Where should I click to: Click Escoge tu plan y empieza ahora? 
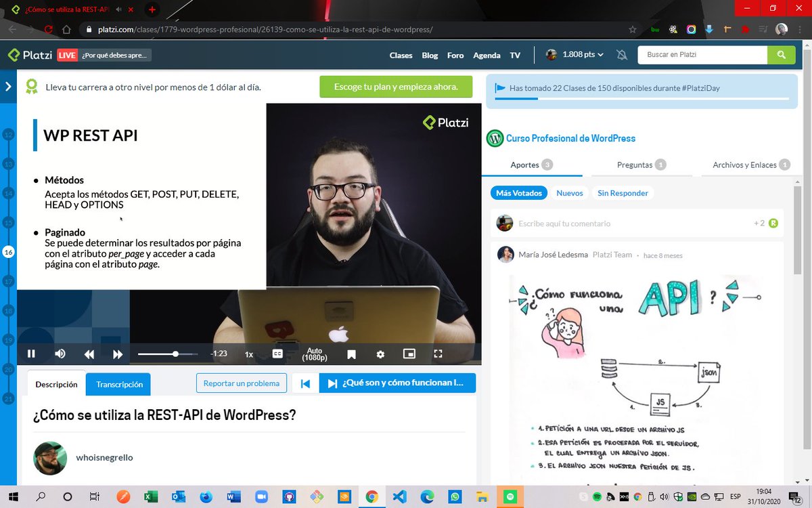coord(396,87)
